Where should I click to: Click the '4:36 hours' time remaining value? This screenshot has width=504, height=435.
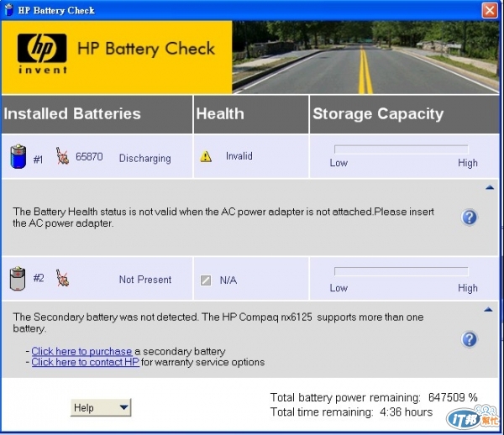coord(407,411)
